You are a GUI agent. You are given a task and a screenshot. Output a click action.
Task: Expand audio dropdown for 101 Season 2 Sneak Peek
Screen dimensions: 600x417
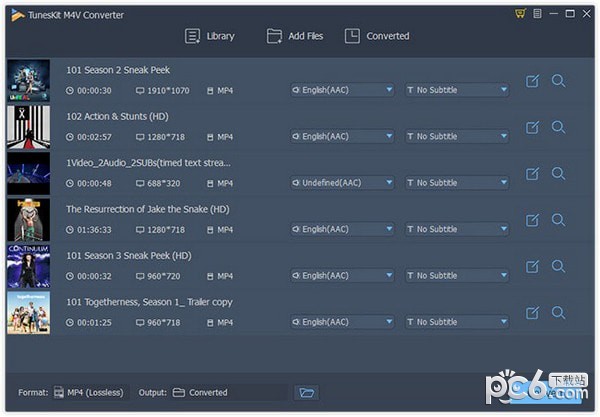pos(342,90)
